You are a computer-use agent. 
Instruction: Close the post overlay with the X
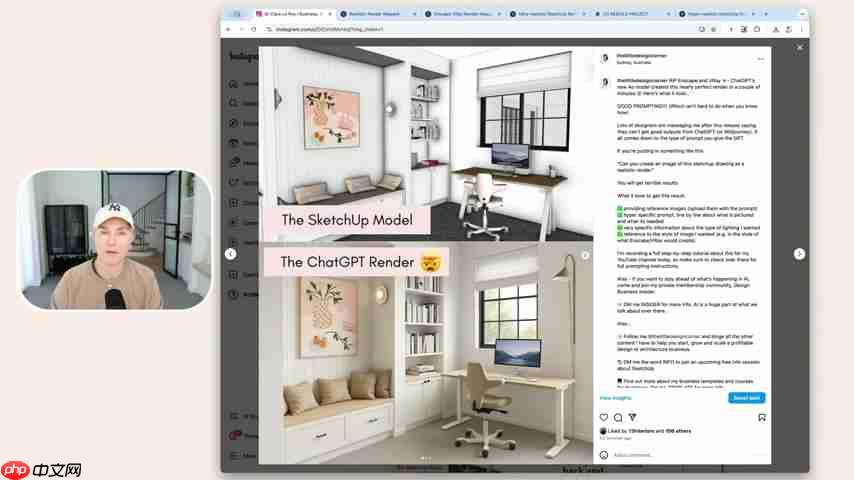click(x=800, y=47)
